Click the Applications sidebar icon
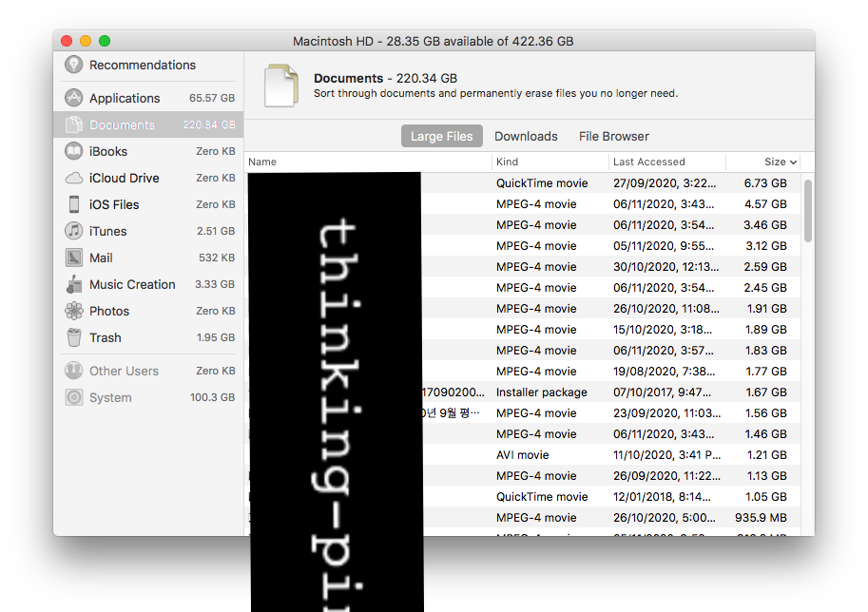The image size is (868, 612). point(73,98)
